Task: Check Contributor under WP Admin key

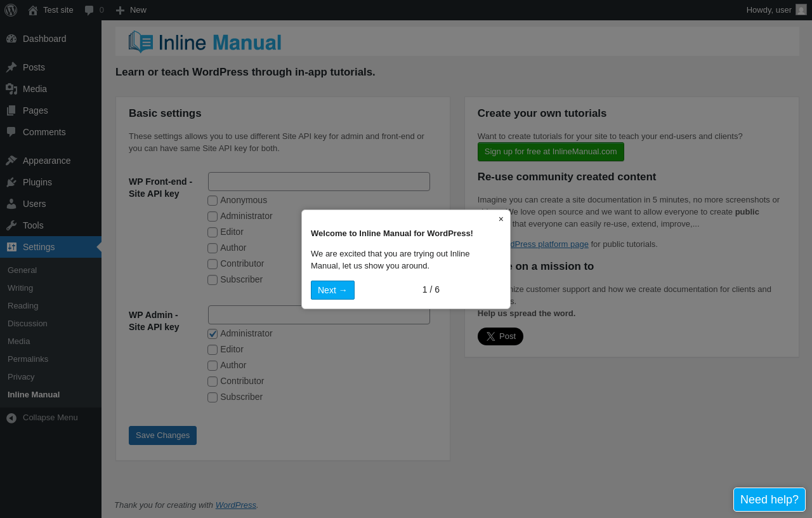Action: (213, 382)
